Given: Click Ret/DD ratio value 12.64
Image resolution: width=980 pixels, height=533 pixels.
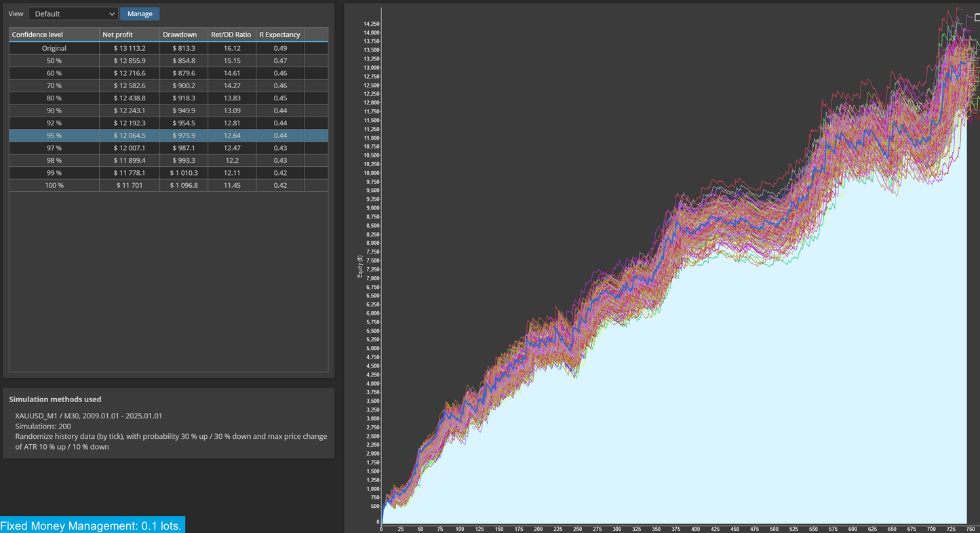Looking at the screenshot, I should coord(232,136).
